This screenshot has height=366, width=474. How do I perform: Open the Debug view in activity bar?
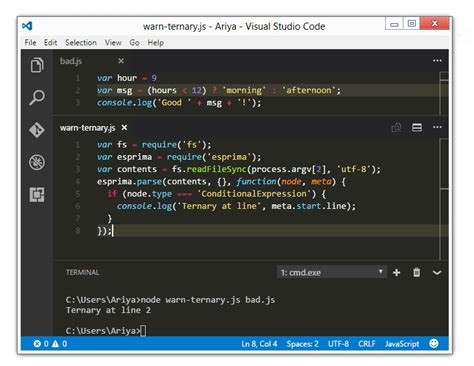(37, 162)
